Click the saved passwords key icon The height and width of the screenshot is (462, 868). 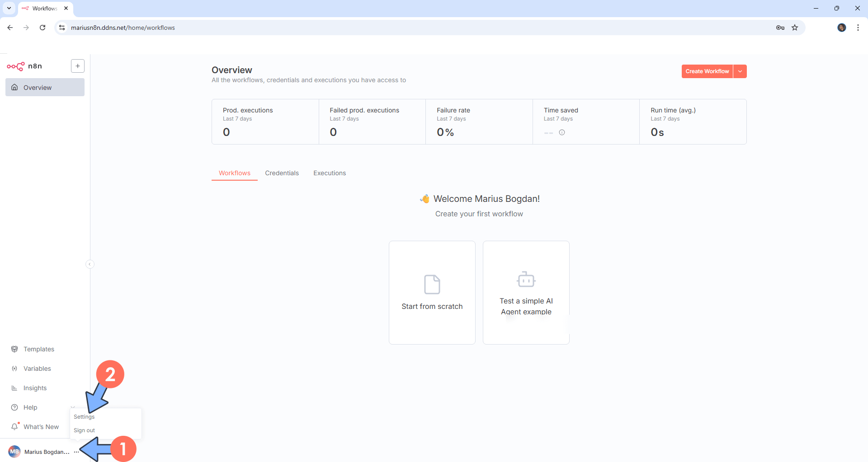point(780,28)
